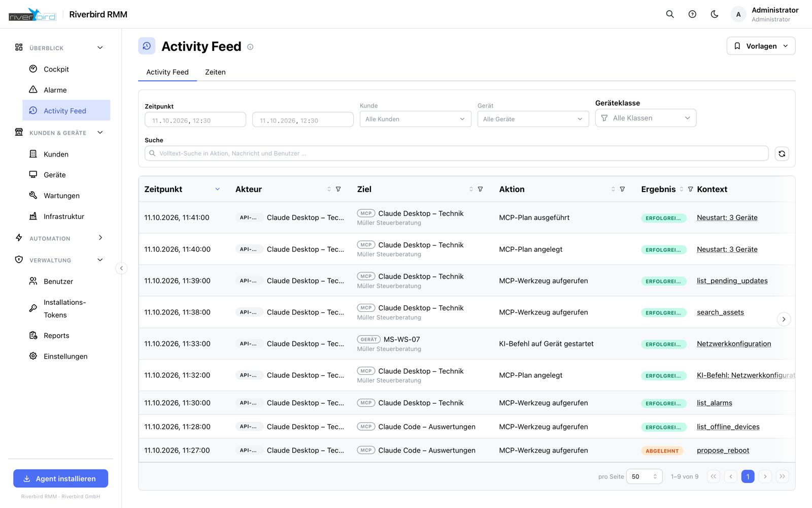Sort the Akteur column

tap(329, 189)
